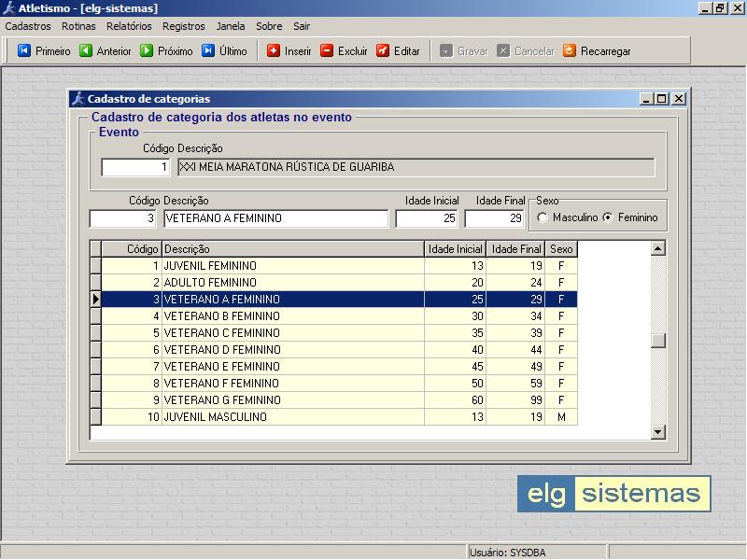Jump to last record with Último icon
The image size is (747, 560).
[207, 50]
